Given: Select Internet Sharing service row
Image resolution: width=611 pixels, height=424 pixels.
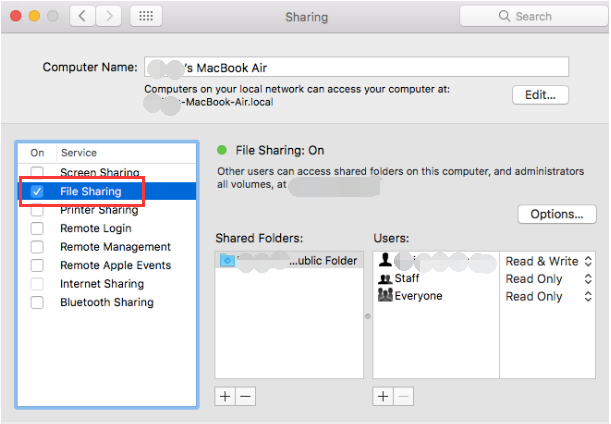Looking at the screenshot, I should (x=107, y=284).
